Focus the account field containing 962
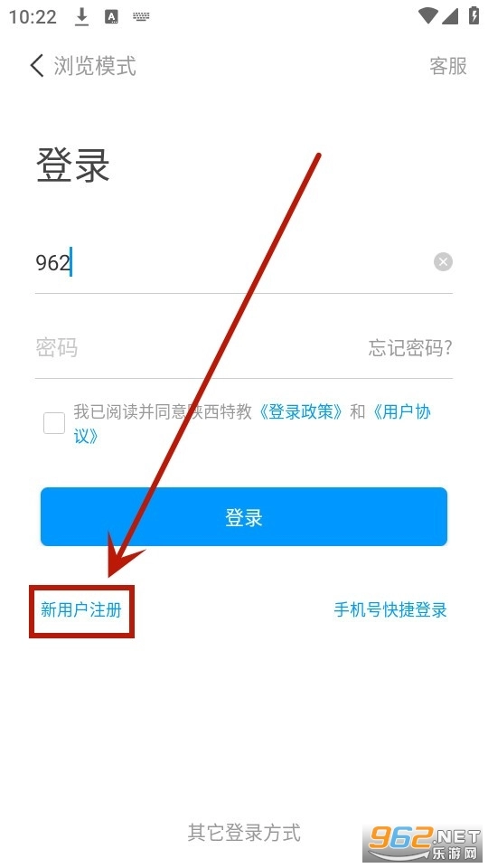 232,262
